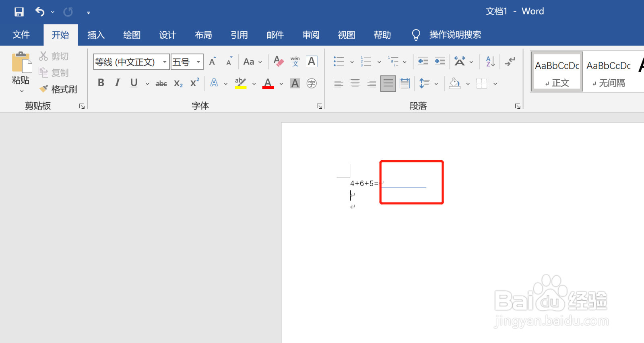Click the distributed alignment icon
Screen dimensions: 644x343
(x=405, y=83)
